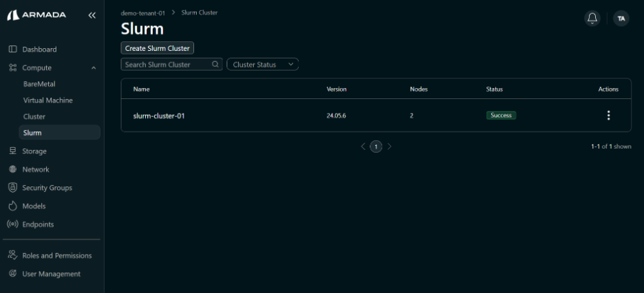The width and height of the screenshot is (644, 293).
Task: Click the Compute nodes icon
Action: tap(13, 67)
